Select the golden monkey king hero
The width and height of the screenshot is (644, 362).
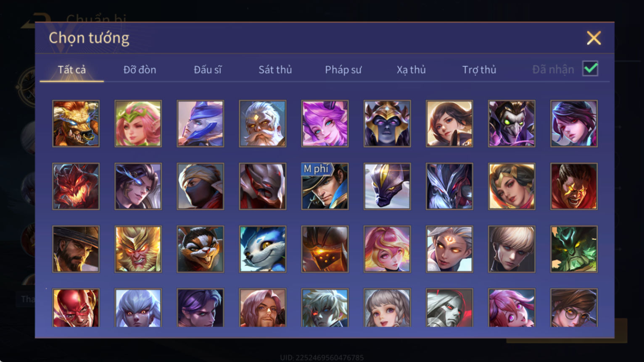click(x=138, y=249)
